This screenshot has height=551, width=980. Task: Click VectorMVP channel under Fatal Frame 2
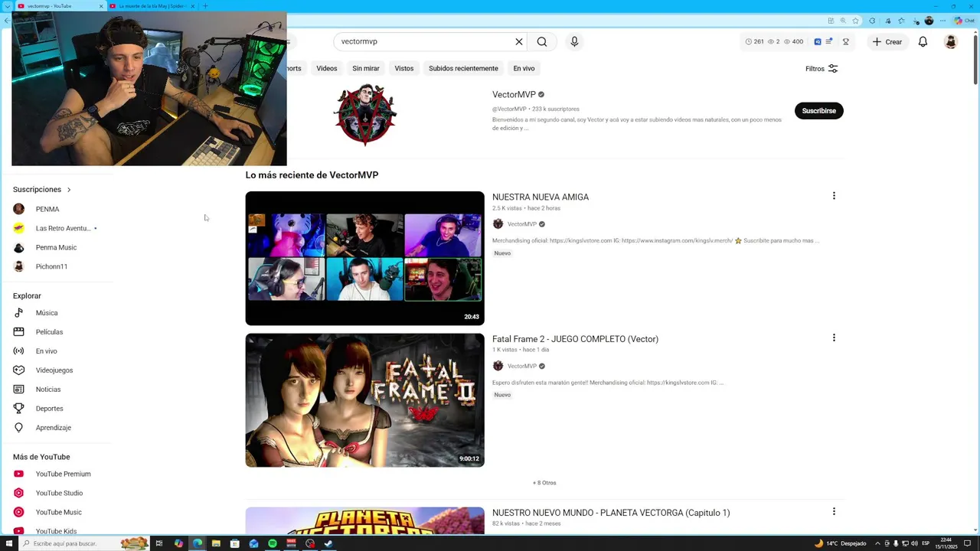point(522,366)
